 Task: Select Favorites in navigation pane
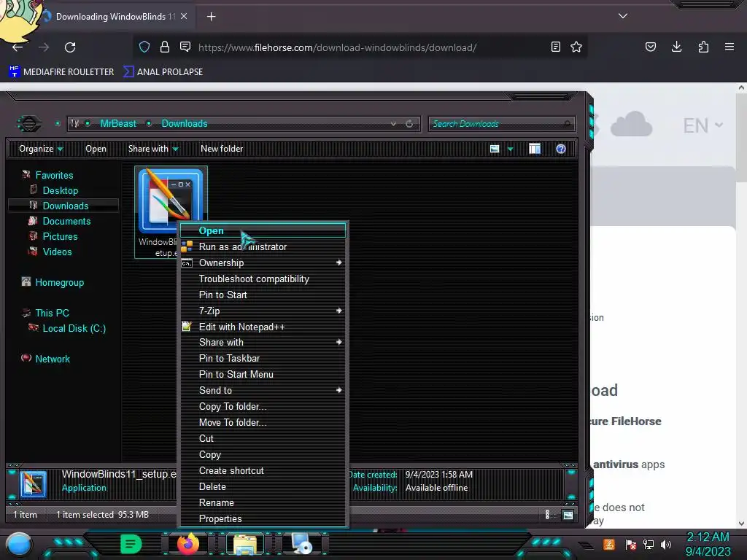[54, 175]
